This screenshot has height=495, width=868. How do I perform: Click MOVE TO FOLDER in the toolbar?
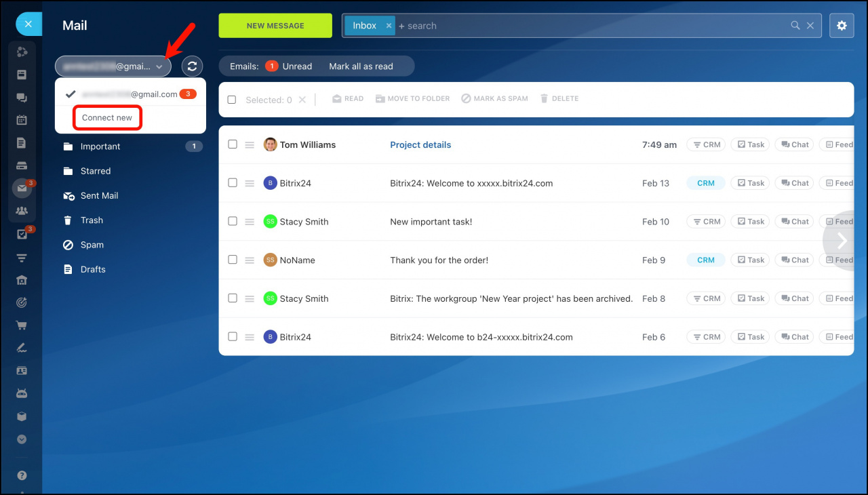coord(412,99)
